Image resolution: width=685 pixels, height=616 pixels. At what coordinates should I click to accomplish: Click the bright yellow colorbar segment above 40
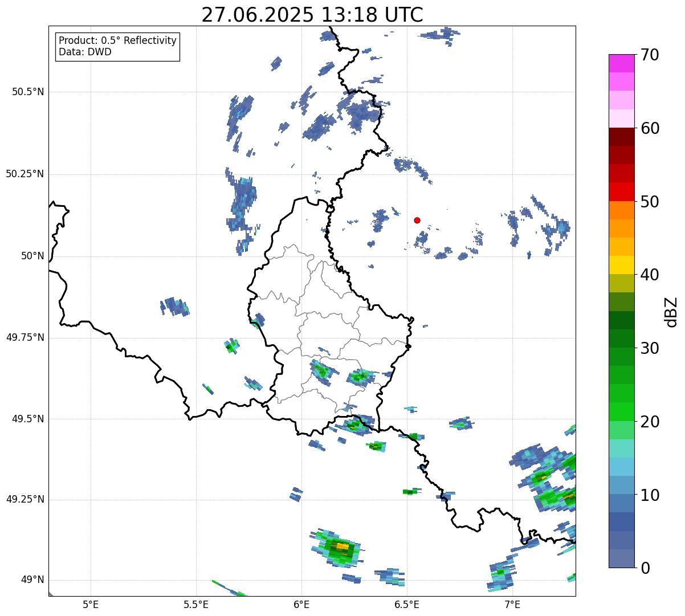pyautogui.click(x=622, y=265)
